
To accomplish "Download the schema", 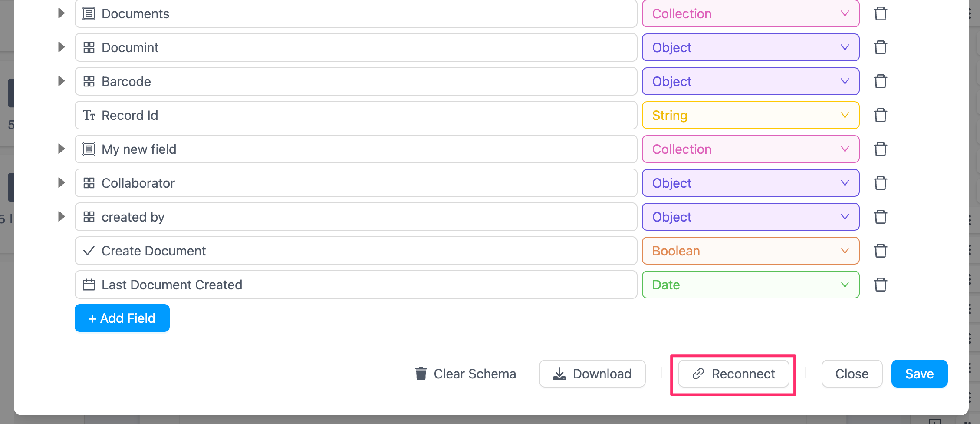I will 592,374.
